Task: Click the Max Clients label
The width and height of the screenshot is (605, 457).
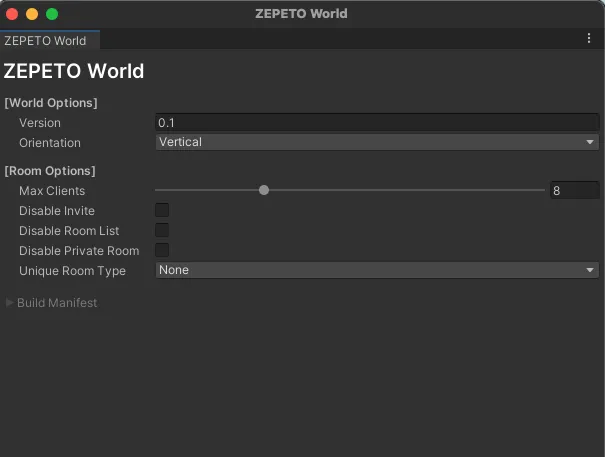Action: [x=52, y=191]
